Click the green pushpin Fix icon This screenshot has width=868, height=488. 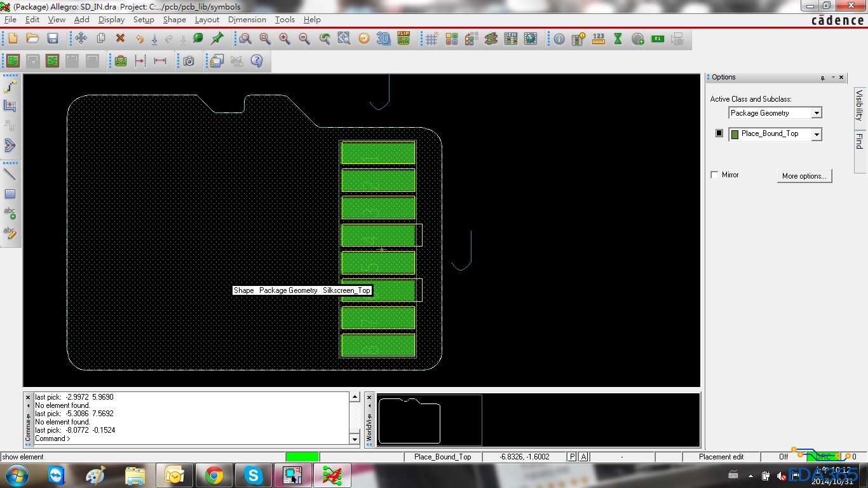pos(217,39)
